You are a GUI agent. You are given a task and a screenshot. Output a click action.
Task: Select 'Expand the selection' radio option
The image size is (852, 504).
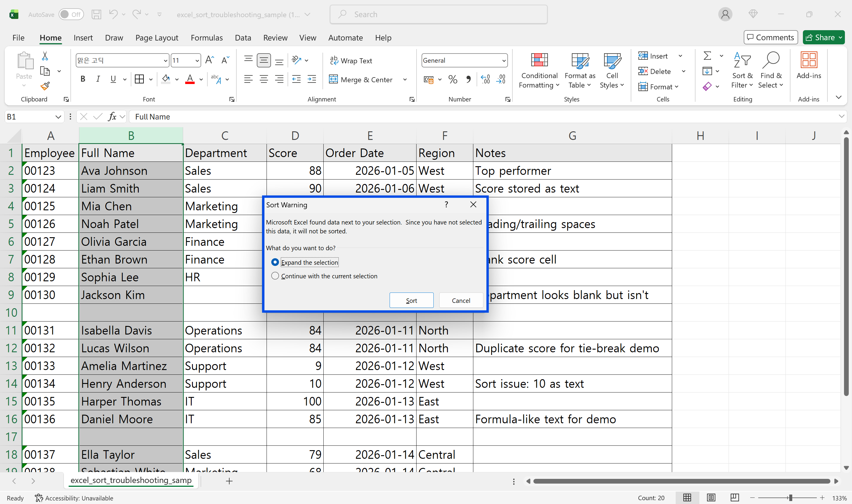tap(275, 262)
